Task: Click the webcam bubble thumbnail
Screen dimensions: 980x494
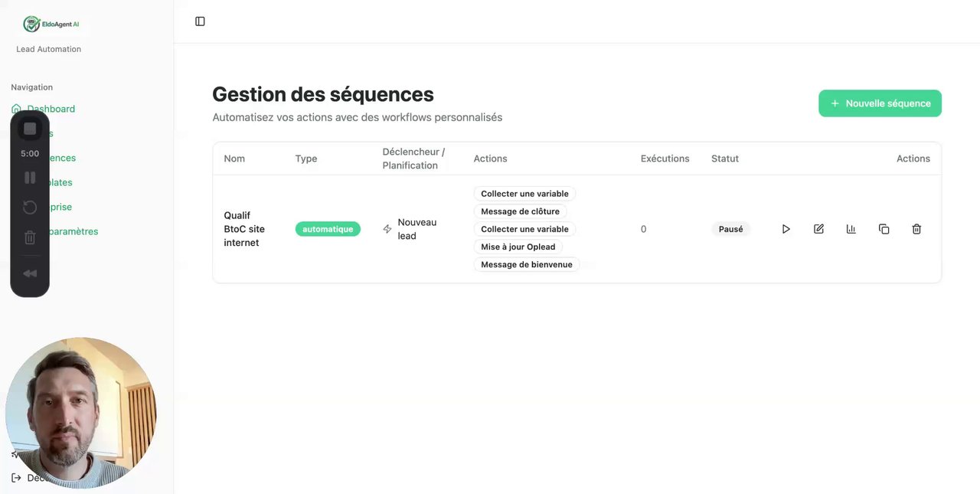Action: coord(80,412)
